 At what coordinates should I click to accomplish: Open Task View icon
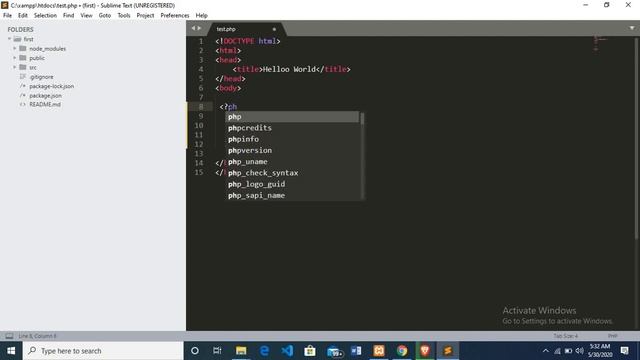217,351
